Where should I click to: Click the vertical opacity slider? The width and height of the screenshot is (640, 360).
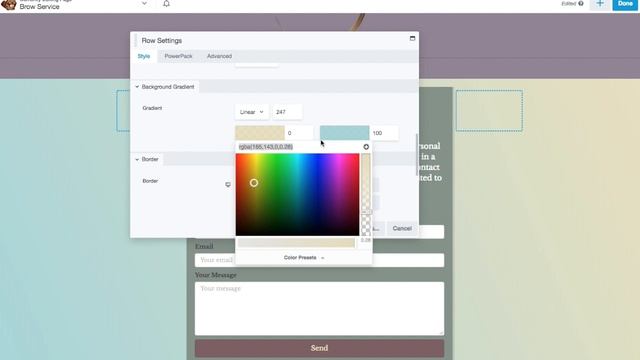(x=366, y=195)
